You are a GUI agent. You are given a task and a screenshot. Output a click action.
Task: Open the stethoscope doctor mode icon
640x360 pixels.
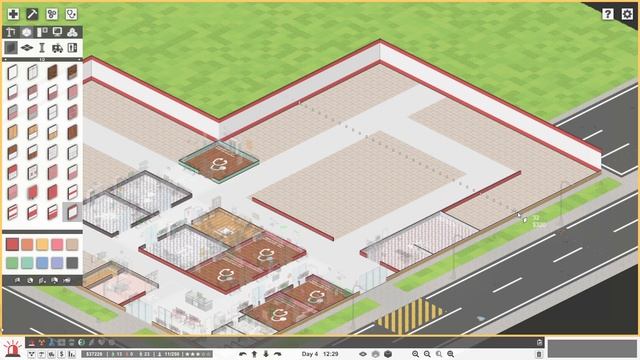[71, 14]
